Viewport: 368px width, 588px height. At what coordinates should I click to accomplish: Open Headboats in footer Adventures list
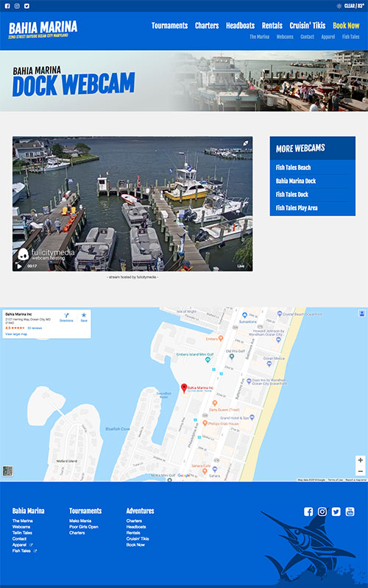coord(136,527)
